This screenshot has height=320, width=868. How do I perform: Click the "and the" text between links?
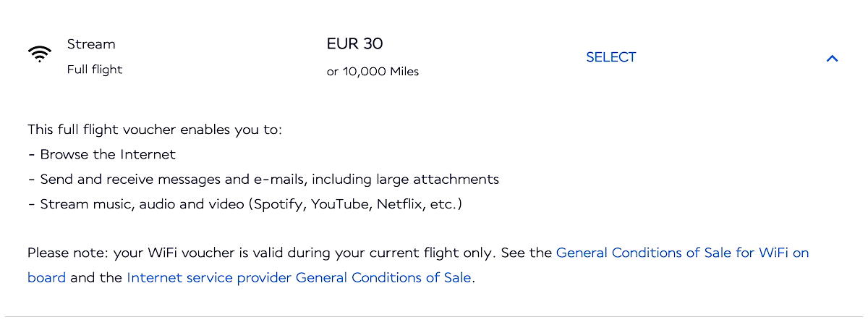pyautogui.click(x=96, y=277)
